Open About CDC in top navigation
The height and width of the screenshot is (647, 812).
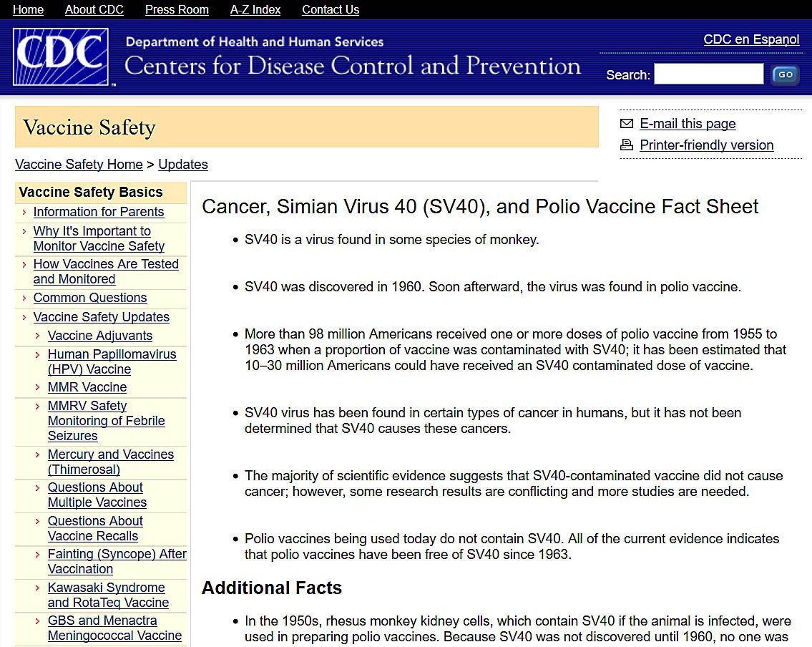coord(94,9)
